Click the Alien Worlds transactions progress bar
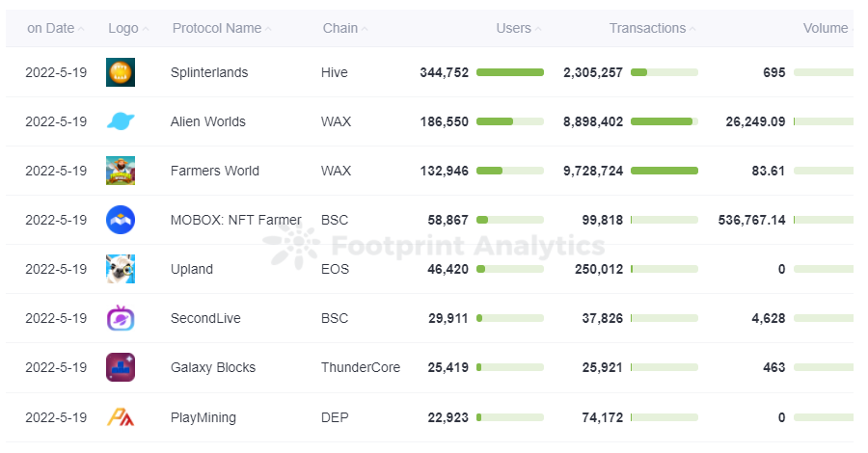This screenshot has width=868, height=453. [x=665, y=121]
